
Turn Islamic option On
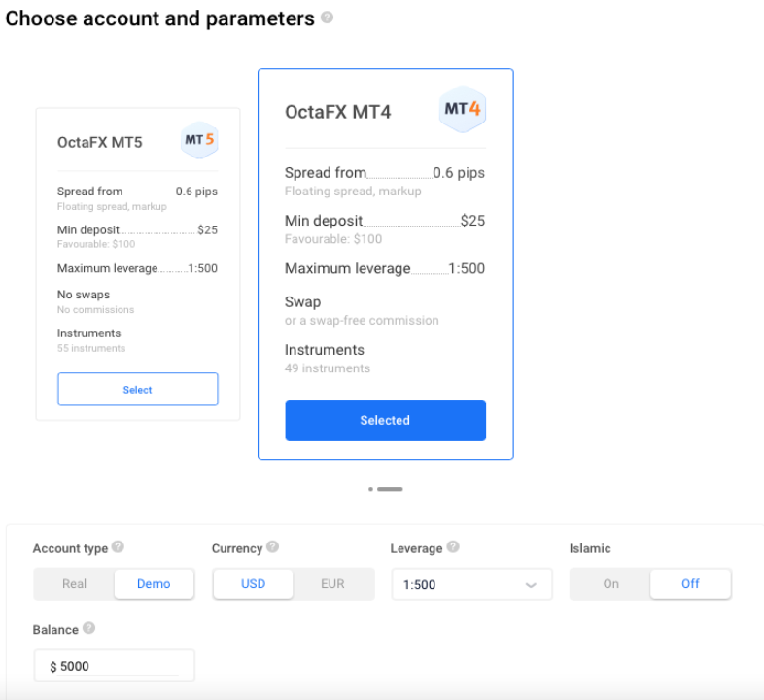610,584
